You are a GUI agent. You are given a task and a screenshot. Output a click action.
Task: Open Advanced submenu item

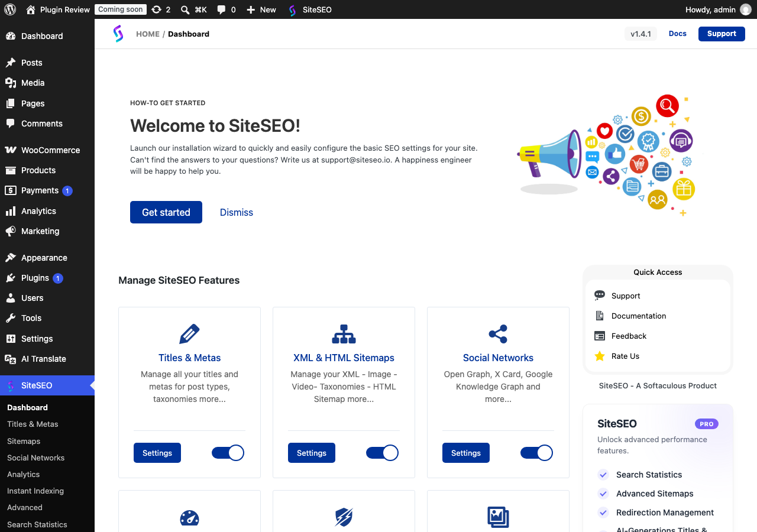tap(25, 507)
